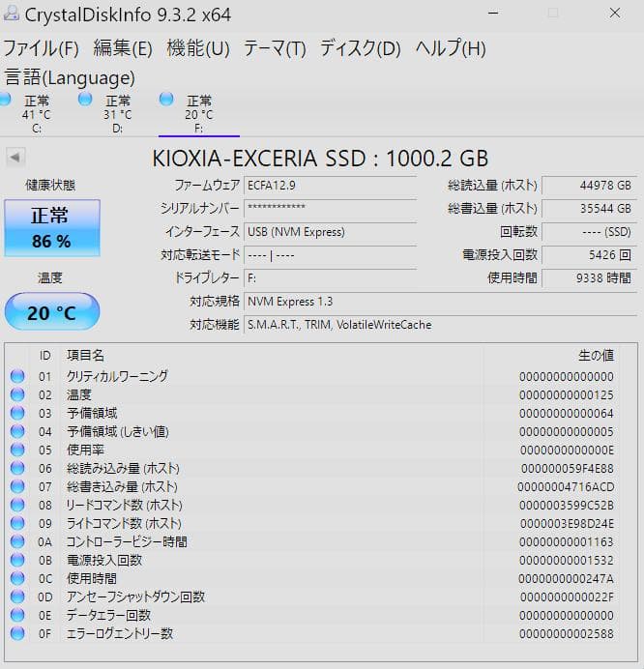644x669 pixels.
Task: Click the ドライブレター field showing F:
Action: click(331, 278)
